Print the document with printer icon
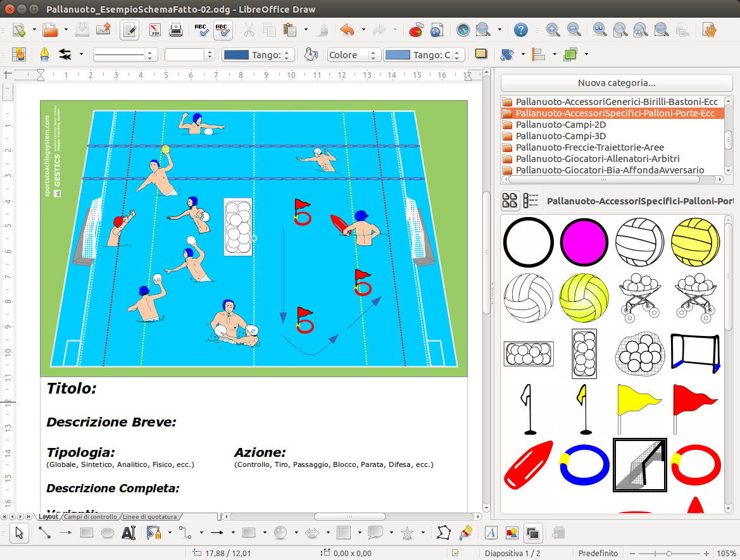740x560 pixels. [175, 30]
